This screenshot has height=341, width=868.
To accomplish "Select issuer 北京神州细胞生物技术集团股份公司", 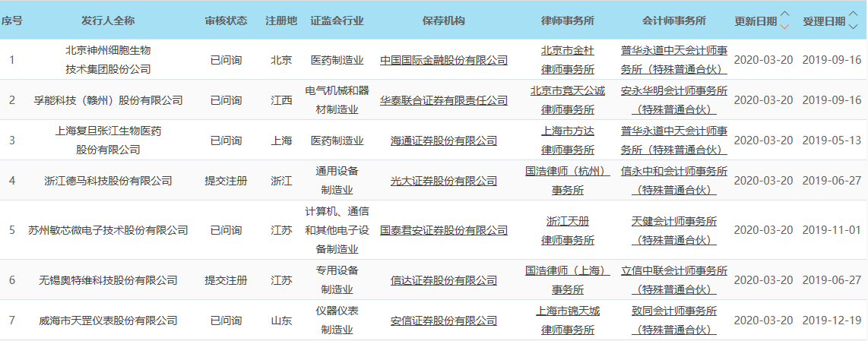I will tap(108, 60).
